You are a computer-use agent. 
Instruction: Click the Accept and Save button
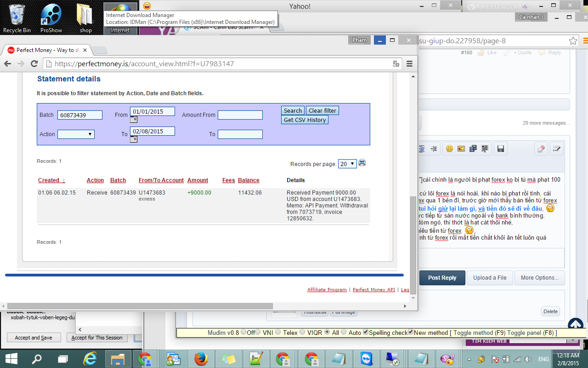coord(34,338)
